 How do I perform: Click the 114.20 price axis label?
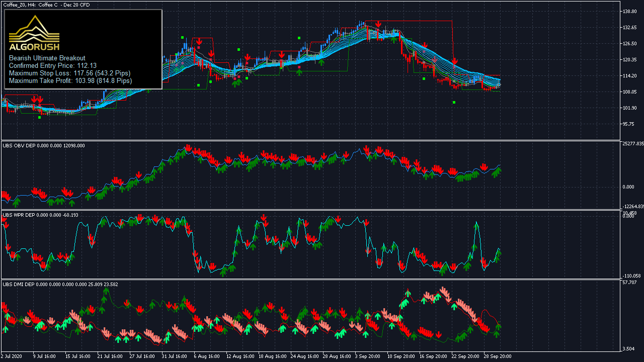click(630, 75)
